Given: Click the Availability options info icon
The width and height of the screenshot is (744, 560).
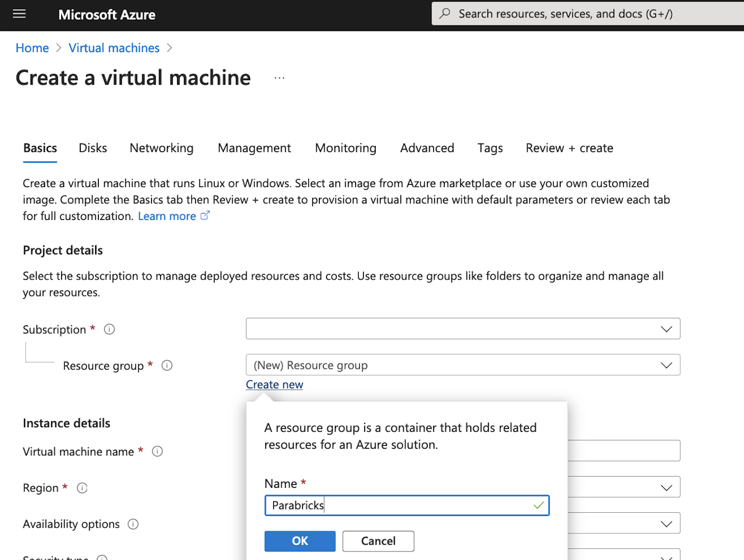Looking at the screenshot, I should pos(133,524).
